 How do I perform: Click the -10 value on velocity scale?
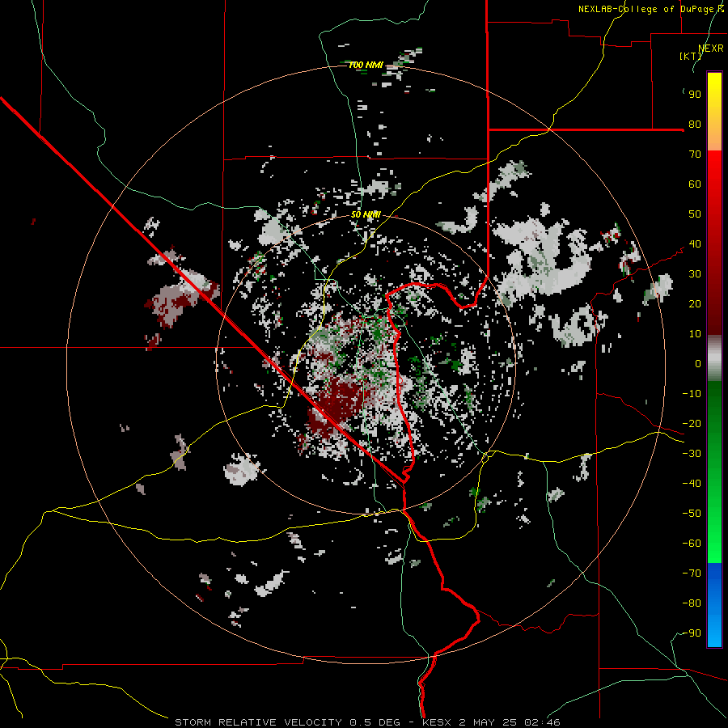coord(692,394)
